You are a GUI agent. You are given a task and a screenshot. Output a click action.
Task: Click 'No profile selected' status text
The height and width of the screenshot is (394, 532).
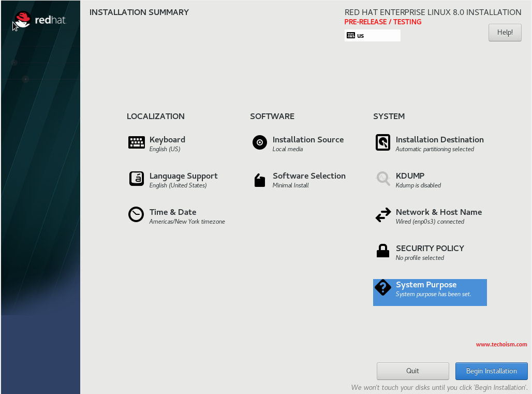pyautogui.click(x=420, y=258)
